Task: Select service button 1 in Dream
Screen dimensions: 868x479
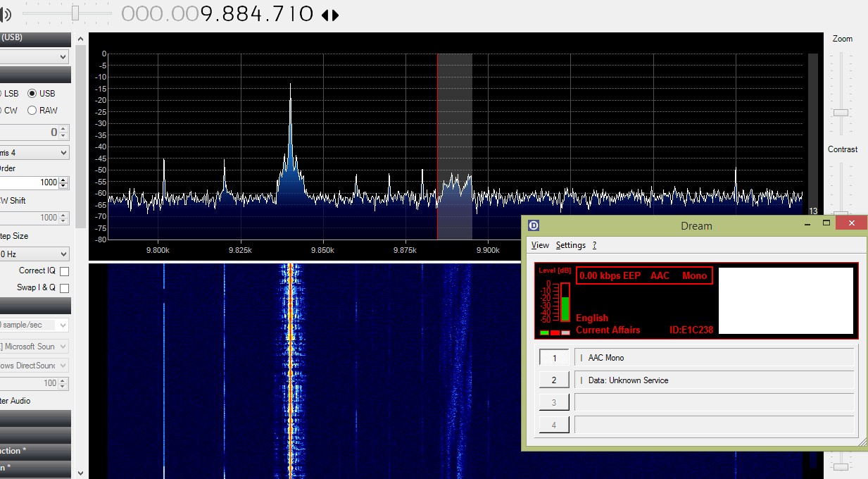Action: [x=554, y=358]
